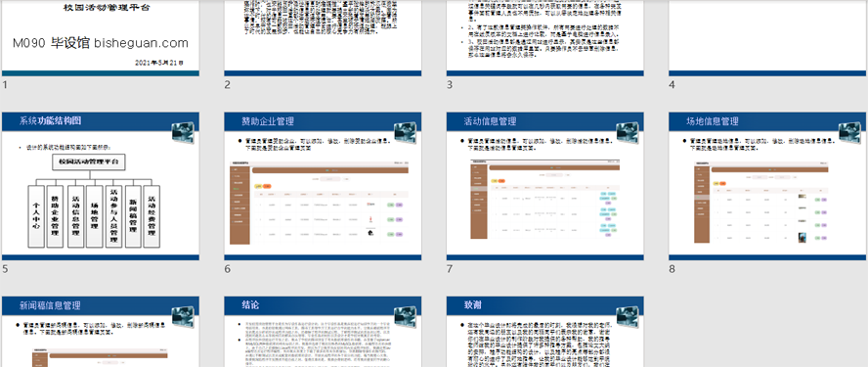Click slide number label 3

click(450, 85)
